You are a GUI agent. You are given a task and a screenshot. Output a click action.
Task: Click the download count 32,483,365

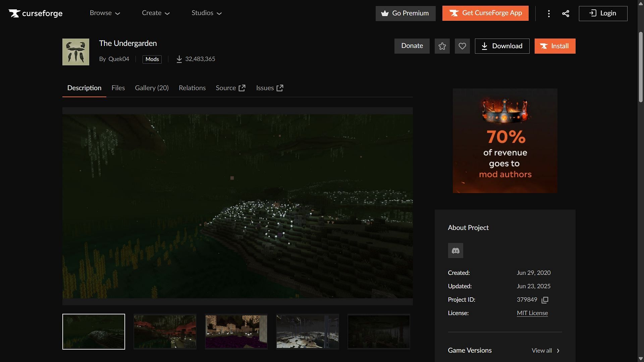[200, 59]
